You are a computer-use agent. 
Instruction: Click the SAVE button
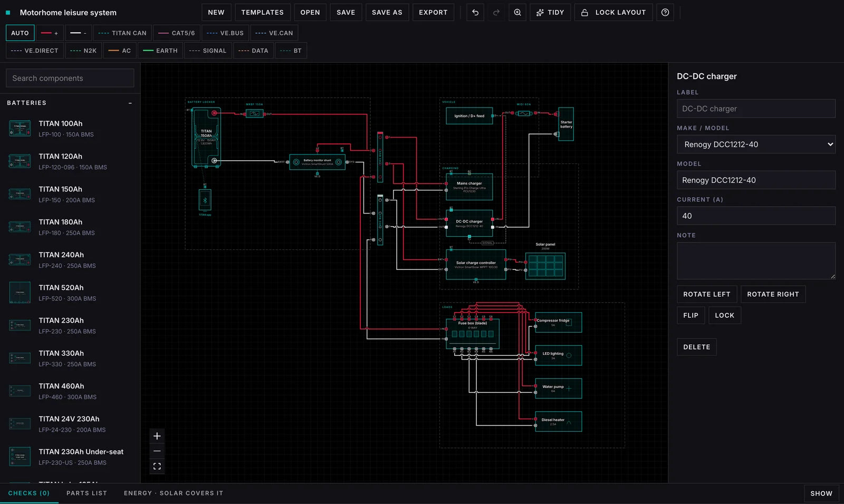point(346,12)
